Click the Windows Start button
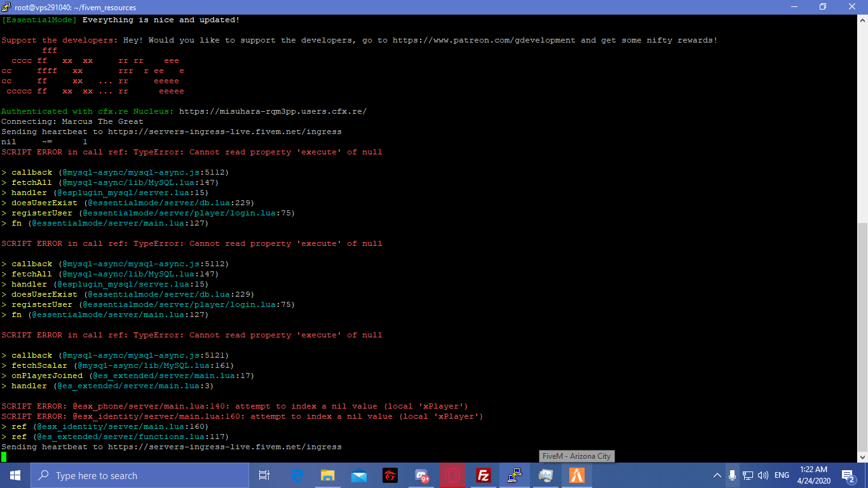This screenshot has height=488, width=868. coord(15,475)
